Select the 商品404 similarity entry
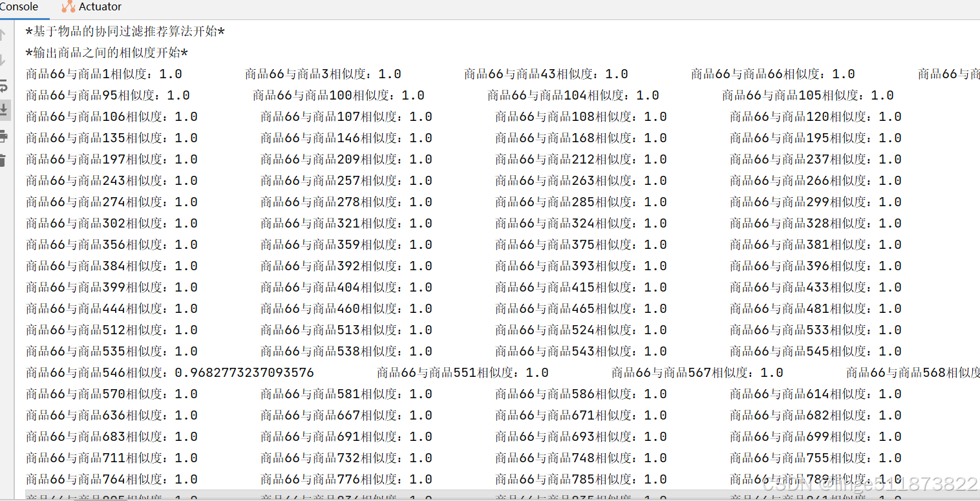The width and height of the screenshot is (980, 501). click(x=346, y=288)
